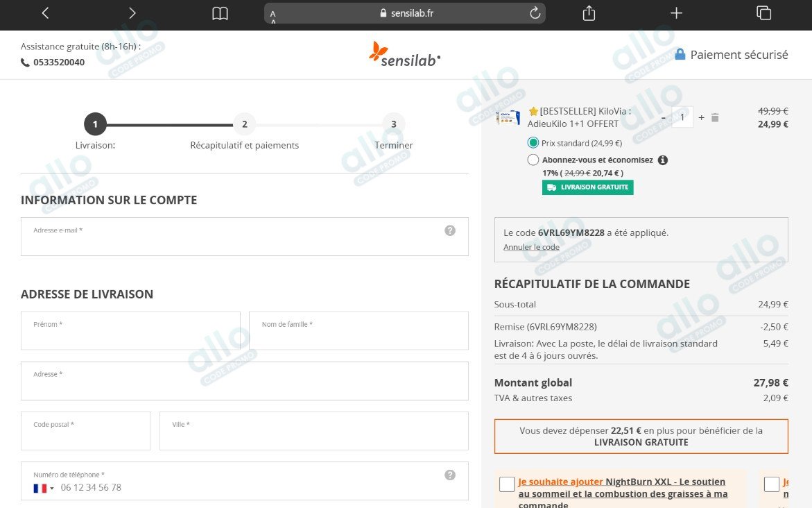Click the Numéro de téléphone field
Viewport: 812px width, 508px height.
coord(244,481)
